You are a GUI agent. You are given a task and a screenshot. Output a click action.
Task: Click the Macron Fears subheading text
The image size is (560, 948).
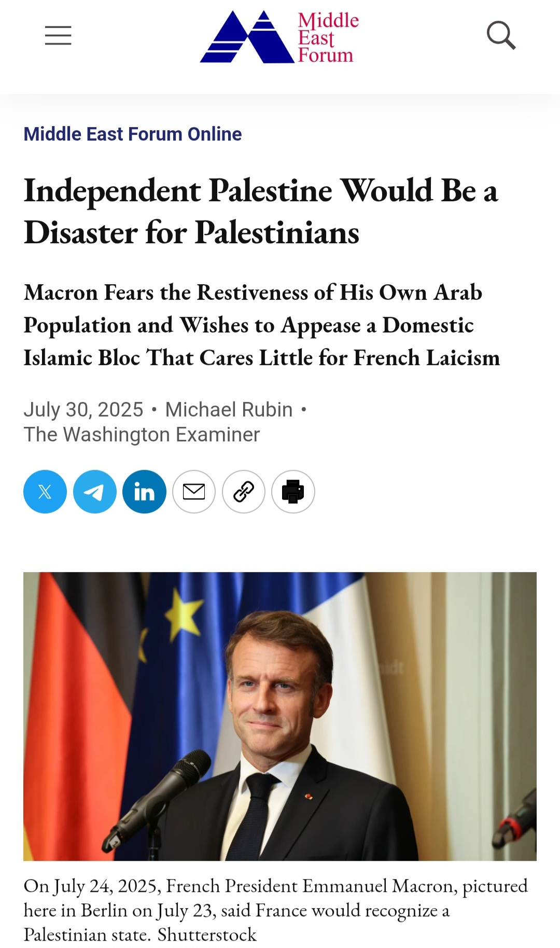click(262, 325)
